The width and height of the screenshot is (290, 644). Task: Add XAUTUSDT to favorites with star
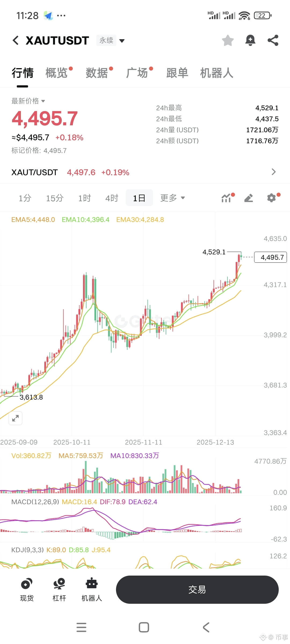coord(228,41)
